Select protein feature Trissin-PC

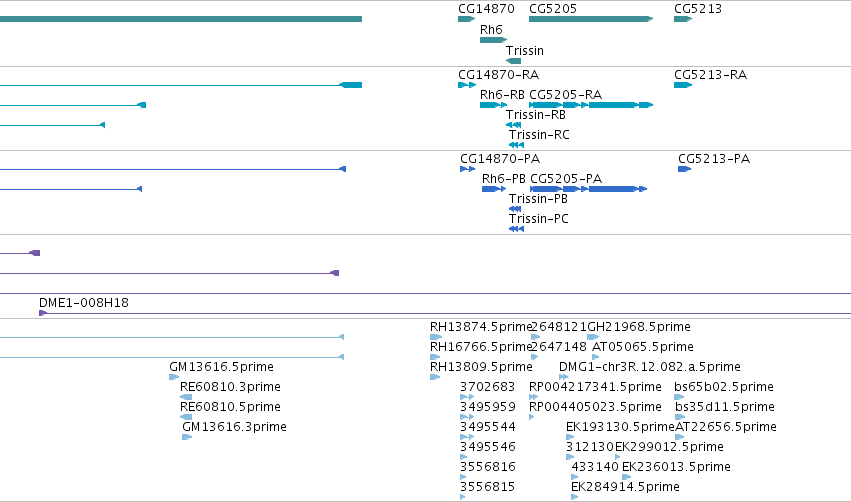click(538, 219)
